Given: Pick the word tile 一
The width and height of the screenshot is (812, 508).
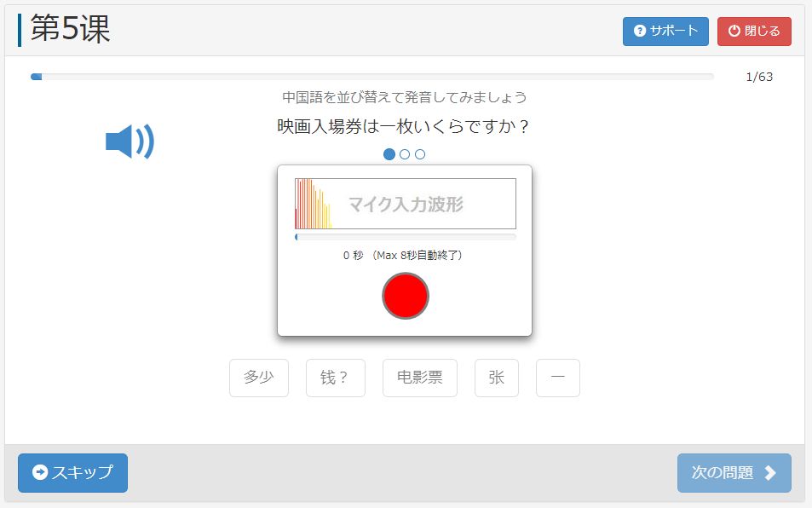Looking at the screenshot, I should tap(558, 378).
